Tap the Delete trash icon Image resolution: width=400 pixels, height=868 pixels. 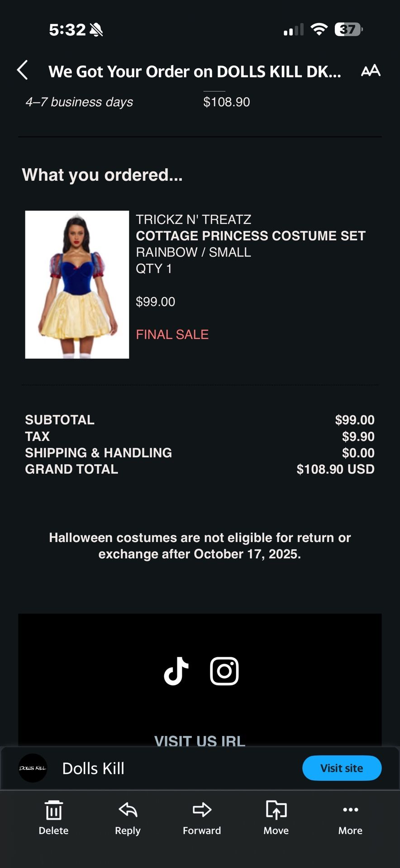(x=53, y=809)
